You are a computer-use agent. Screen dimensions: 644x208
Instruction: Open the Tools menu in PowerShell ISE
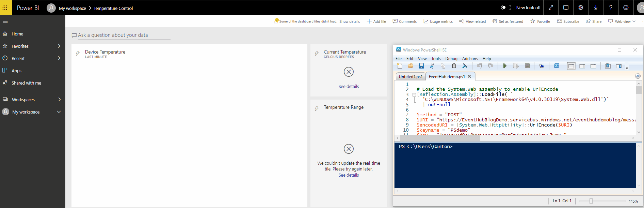click(436, 59)
